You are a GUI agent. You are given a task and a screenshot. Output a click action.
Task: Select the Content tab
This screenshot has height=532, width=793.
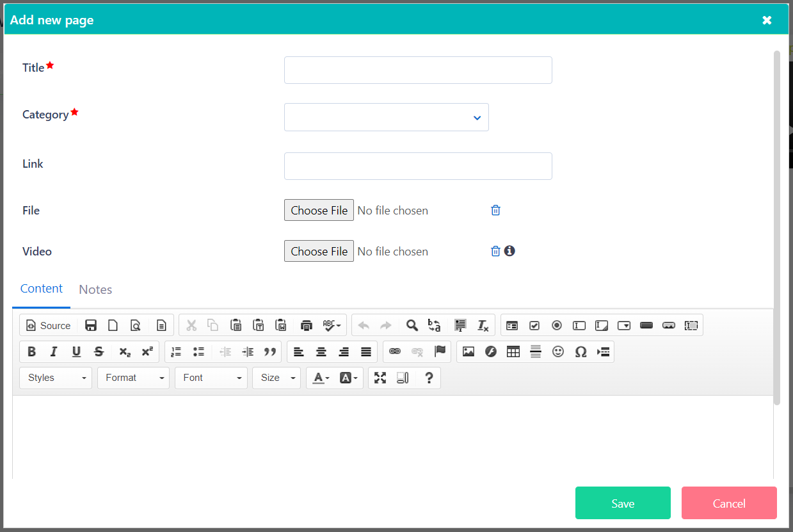41,289
